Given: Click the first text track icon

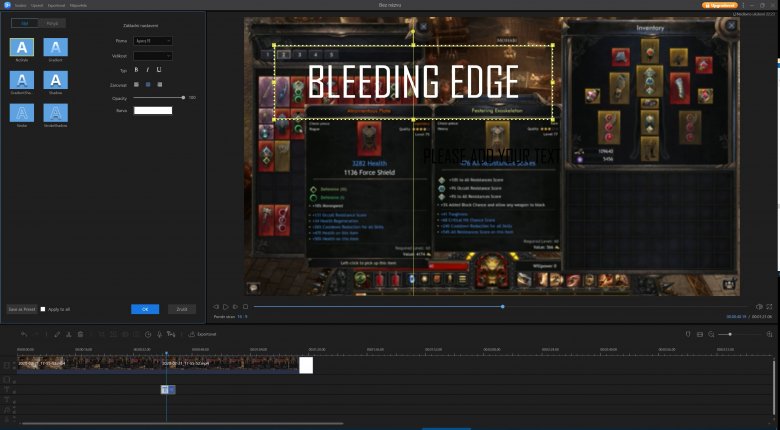Looking at the screenshot, I should [7, 390].
